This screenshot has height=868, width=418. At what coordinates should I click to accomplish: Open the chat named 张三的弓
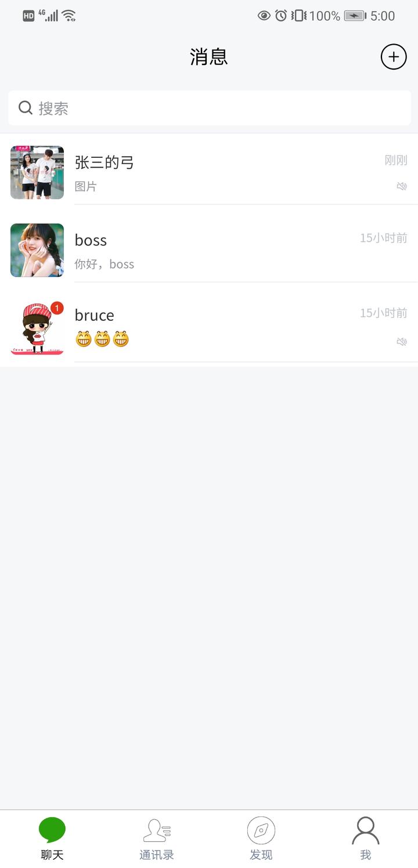tap(209, 172)
